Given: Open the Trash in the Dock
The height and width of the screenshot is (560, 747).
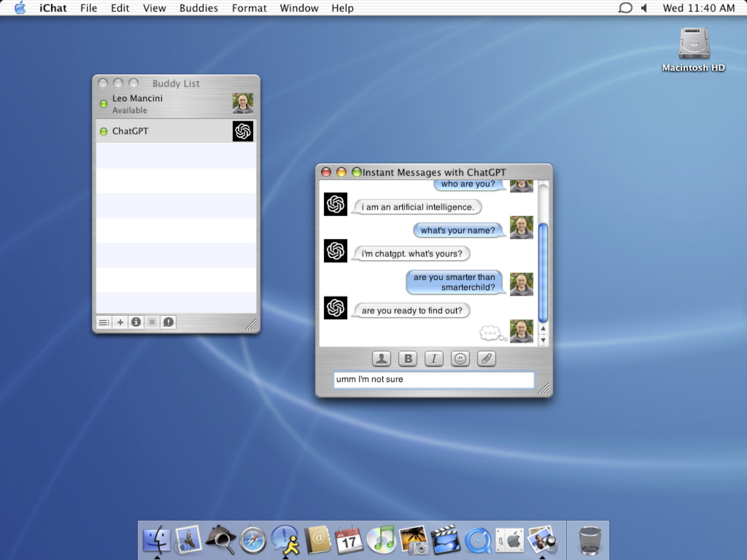Looking at the screenshot, I should click(590, 540).
